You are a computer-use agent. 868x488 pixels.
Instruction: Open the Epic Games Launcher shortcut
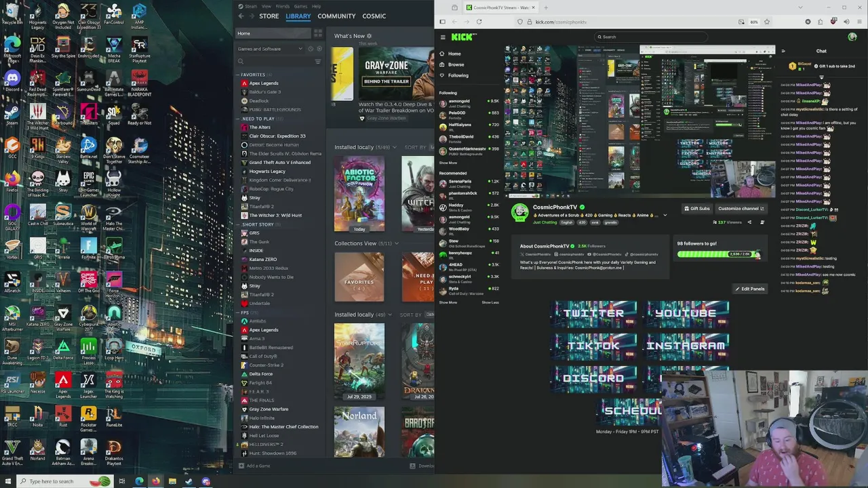[89, 184]
